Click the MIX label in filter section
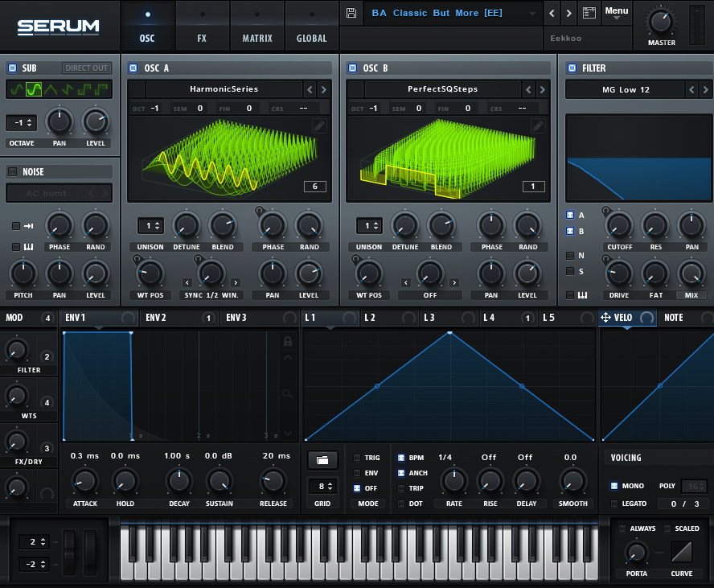The height and width of the screenshot is (588, 714). [x=691, y=295]
